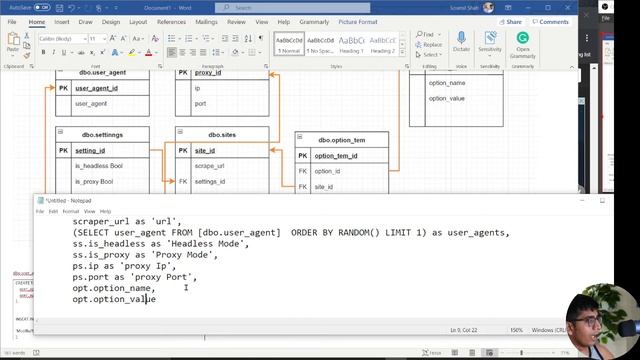Open the Format menu in Notepad

(x=71, y=211)
